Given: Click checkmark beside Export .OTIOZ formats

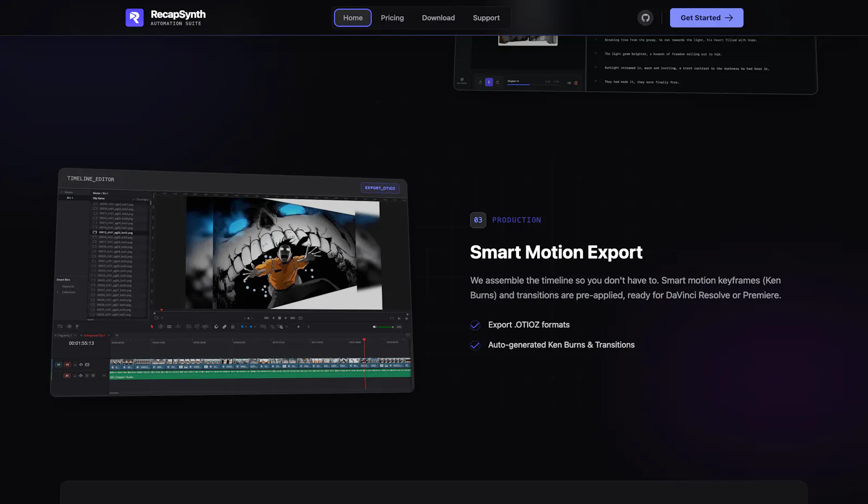Looking at the screenshot, I should pos(475,325).
